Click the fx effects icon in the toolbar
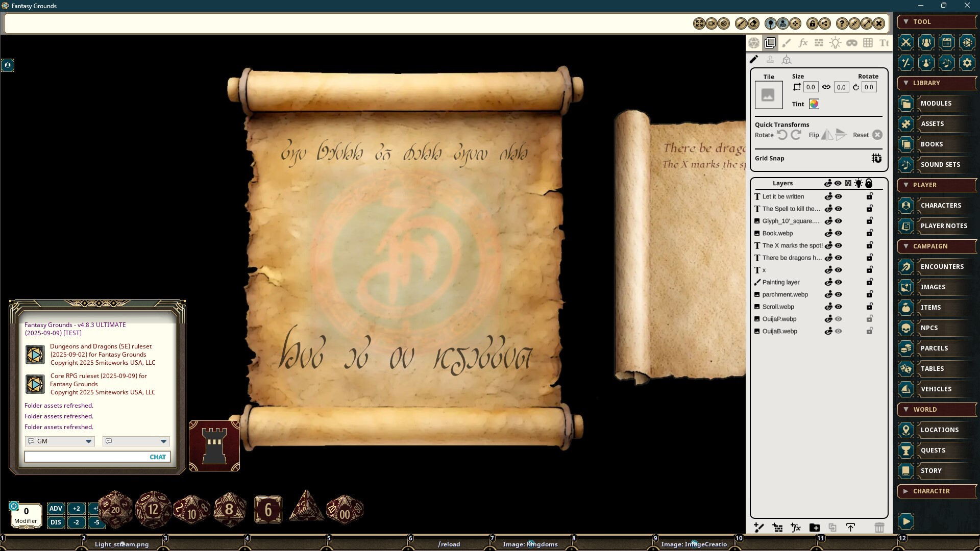 tap(803, 43)
